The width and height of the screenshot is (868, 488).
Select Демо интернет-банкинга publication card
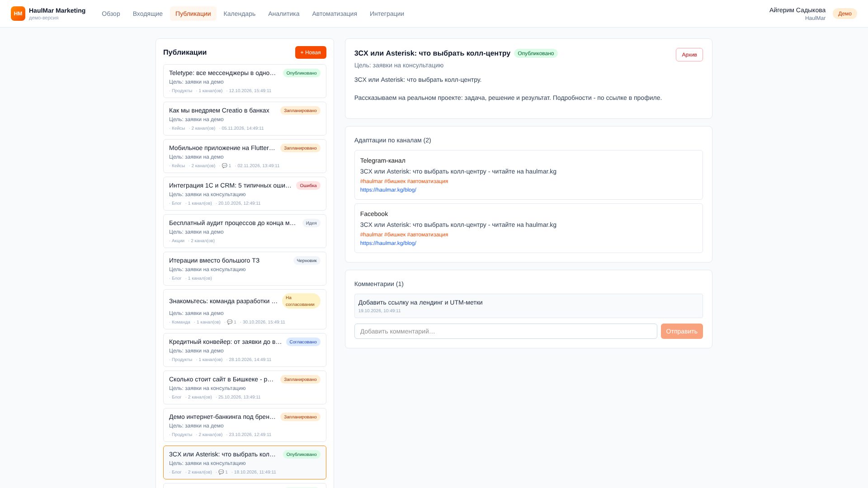click(245, 425)
